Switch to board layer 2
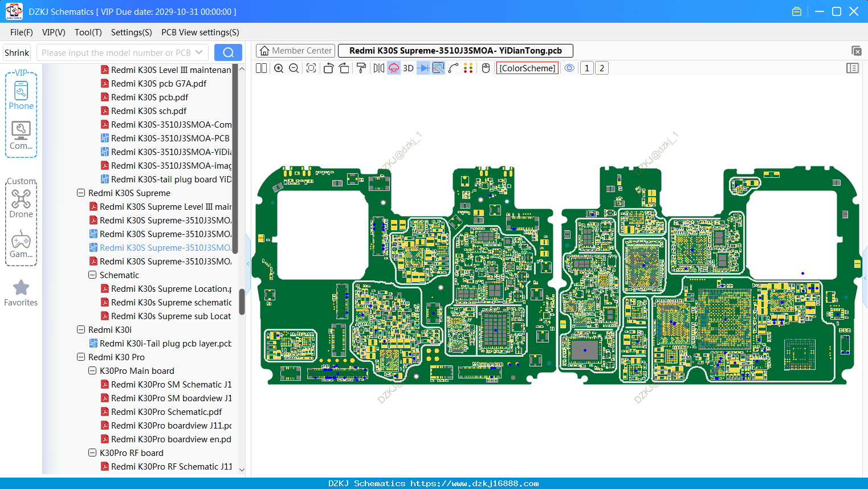 coord(602,68)
